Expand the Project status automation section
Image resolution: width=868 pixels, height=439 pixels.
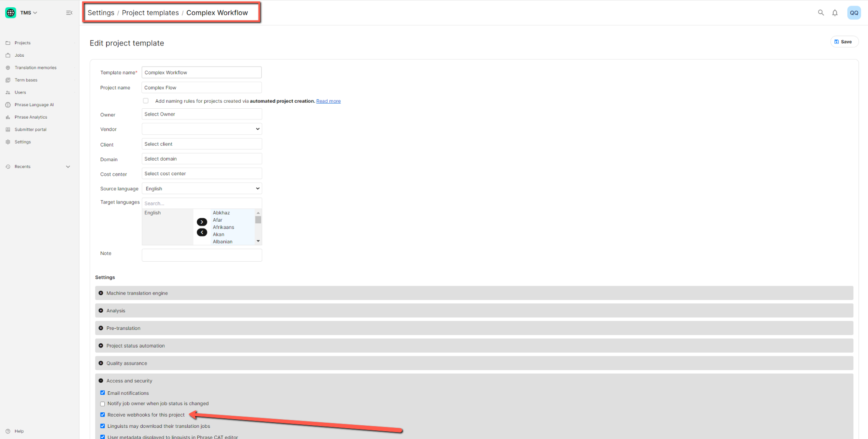474,346
